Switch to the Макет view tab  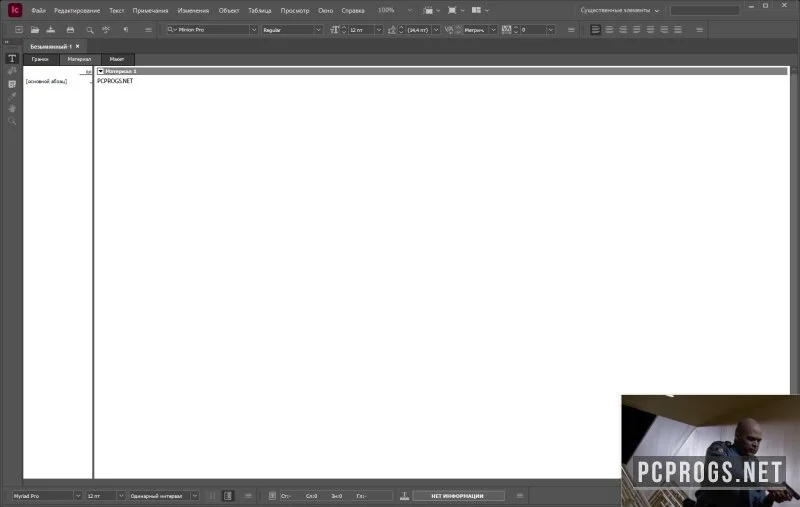(x=117, y=59)
